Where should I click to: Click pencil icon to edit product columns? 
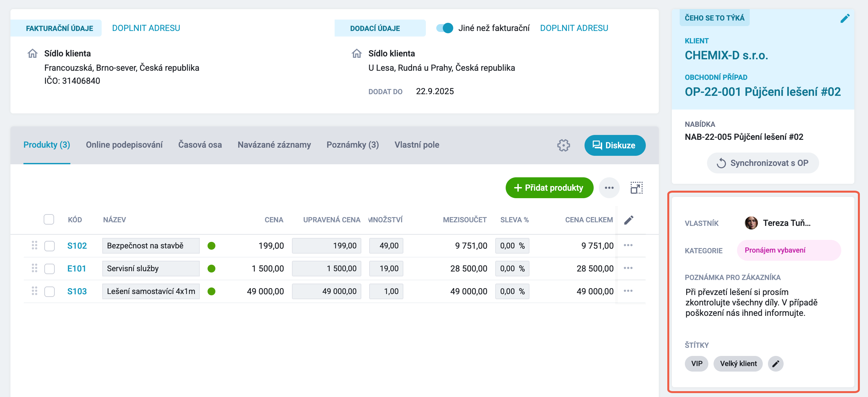(629, 220)
